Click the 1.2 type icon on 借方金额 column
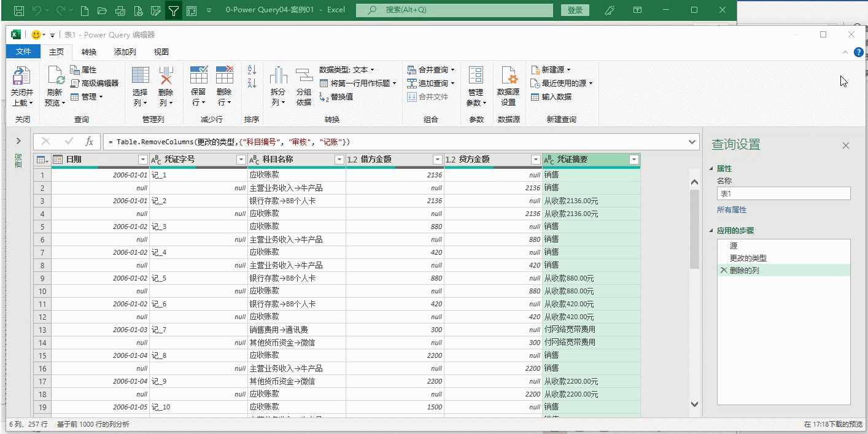The height and width of the screenshot is (434, 868). [352, 160]
